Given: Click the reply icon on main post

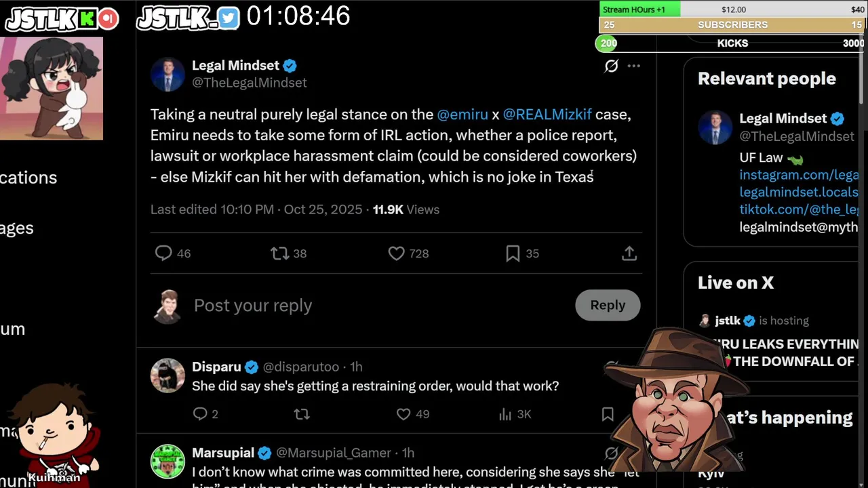Looking at the screenshot, I should (x=163, y=253).
